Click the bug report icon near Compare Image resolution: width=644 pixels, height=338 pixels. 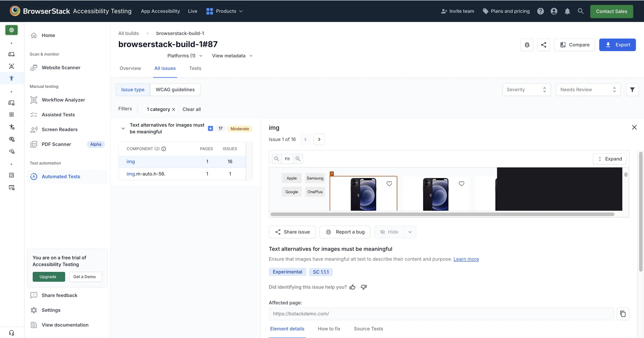527,45
